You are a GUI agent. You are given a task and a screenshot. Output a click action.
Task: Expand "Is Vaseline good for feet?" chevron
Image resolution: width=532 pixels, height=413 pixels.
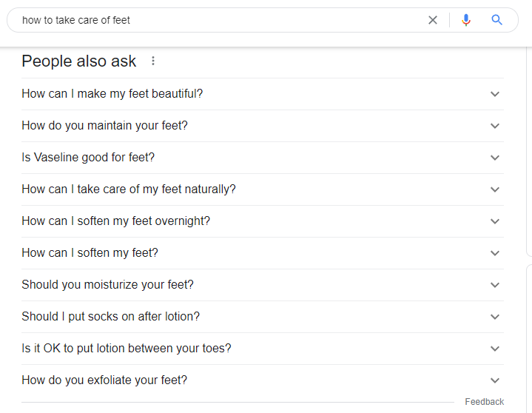(x=495, y=158)
